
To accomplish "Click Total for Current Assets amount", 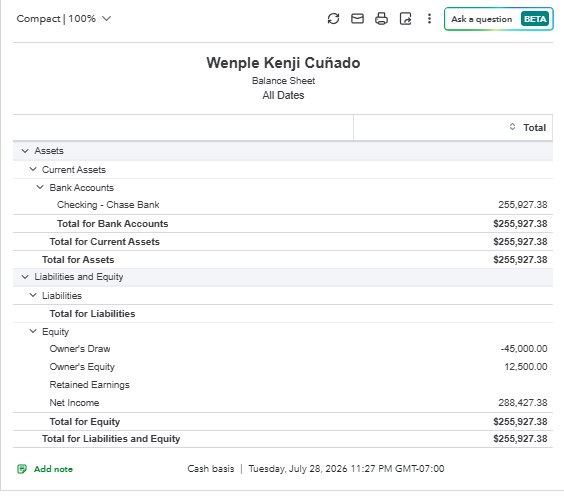I will 520,242.
